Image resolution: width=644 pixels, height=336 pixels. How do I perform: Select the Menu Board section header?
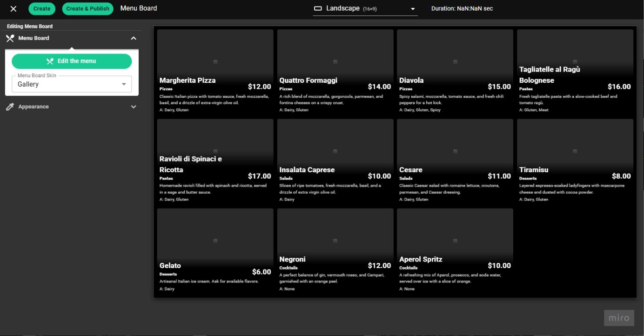pos(72,38)
